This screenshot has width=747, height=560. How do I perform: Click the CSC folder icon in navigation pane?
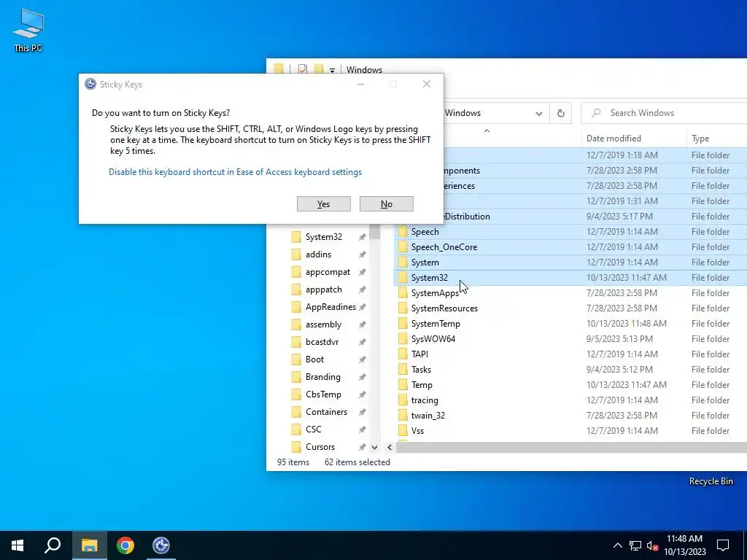[296, 429]
